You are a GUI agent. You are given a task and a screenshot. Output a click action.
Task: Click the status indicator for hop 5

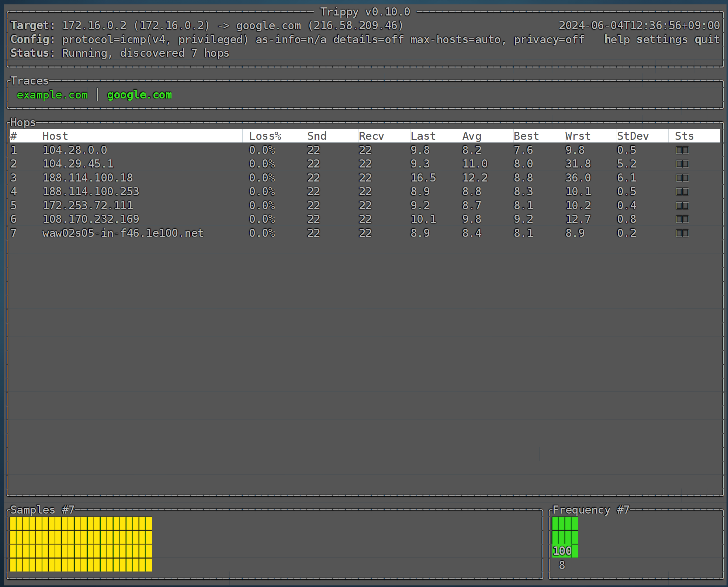tap(682, 206)
